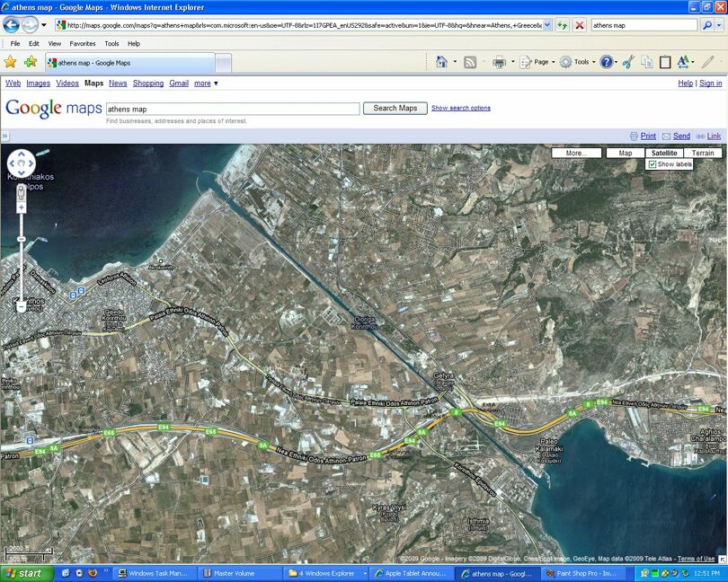Click the left panel expand double-arrow icon
The width and height of the screenshot is (728, 582).
click(4, 136)
